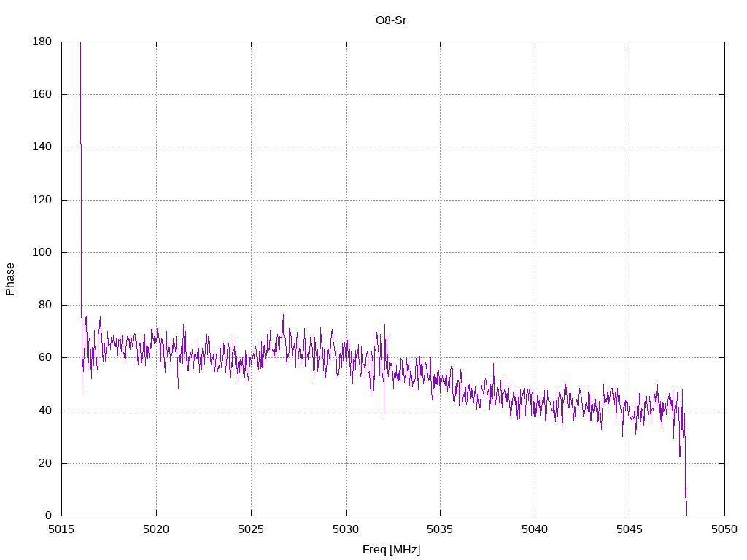The image size is (747, 560).
Task: Click the y-axis tick label 20
Action: [x=44, y=463]
